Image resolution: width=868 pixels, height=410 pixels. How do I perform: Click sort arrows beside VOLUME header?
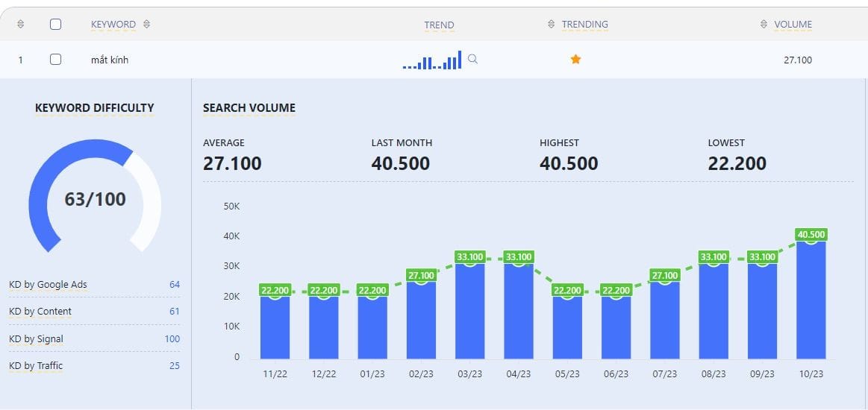[x=764, y=25]
